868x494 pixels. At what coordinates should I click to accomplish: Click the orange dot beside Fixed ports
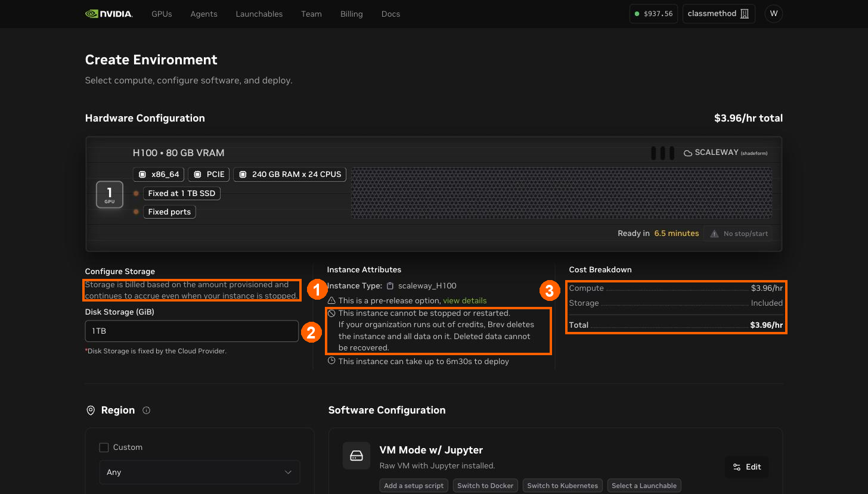point(136,212)
